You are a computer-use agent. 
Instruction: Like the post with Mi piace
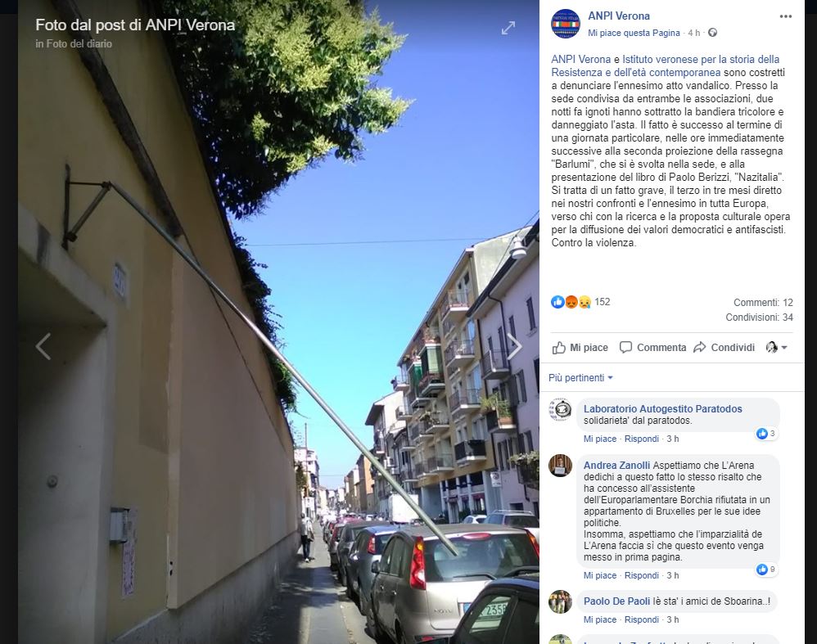[580, 348]
